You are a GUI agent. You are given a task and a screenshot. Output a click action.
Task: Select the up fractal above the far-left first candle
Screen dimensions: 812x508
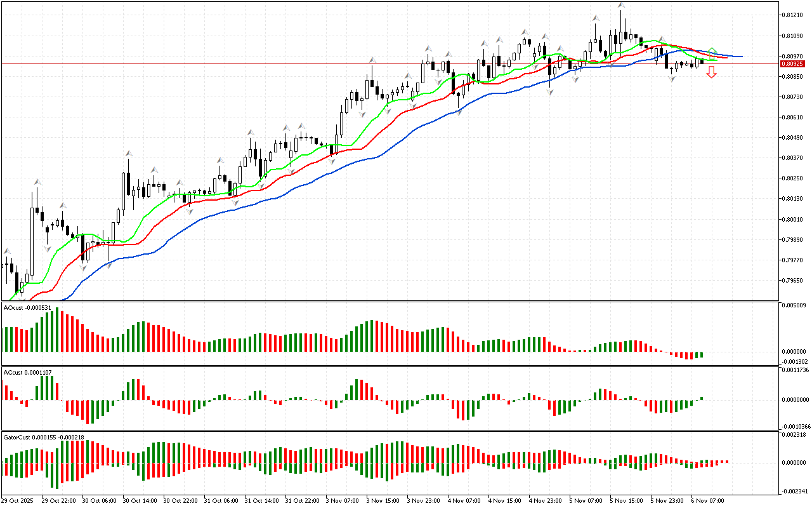pyautogui.click(x=7, y=251)
